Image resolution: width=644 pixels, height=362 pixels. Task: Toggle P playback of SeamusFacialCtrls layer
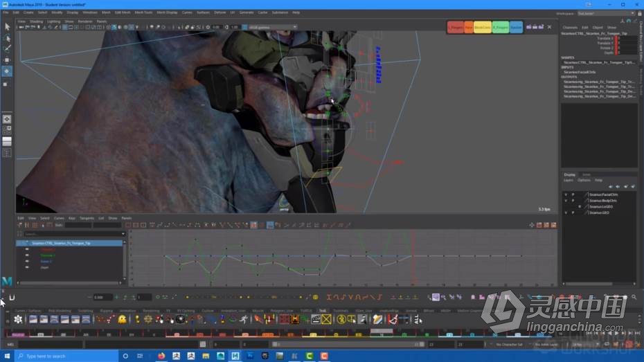click(x=573, y=194)
